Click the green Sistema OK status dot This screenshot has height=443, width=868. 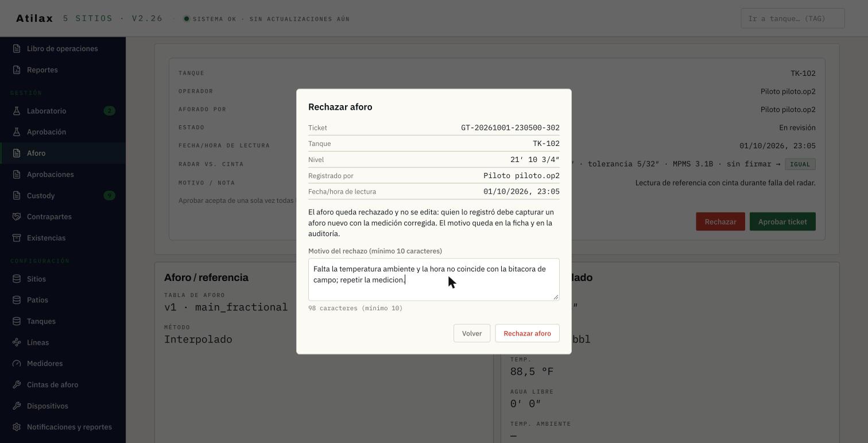pyautogui.click(x=187, y=19)
